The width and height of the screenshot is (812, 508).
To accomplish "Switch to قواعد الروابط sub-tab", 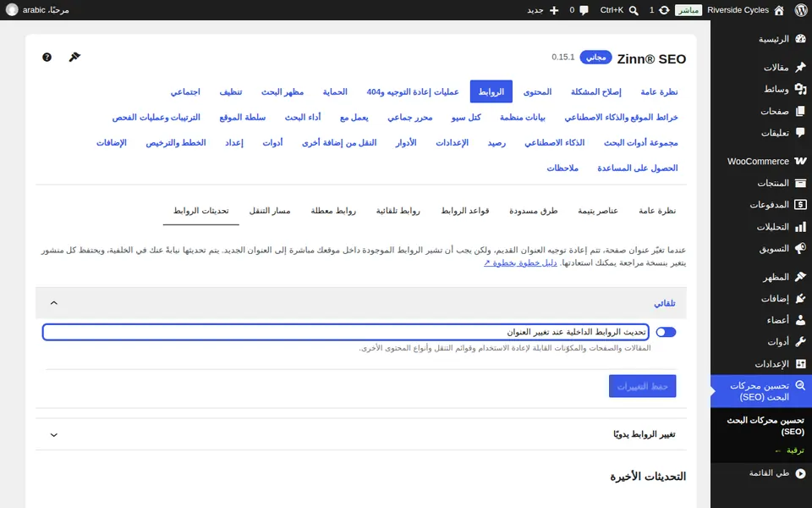I will click(465, 211).
